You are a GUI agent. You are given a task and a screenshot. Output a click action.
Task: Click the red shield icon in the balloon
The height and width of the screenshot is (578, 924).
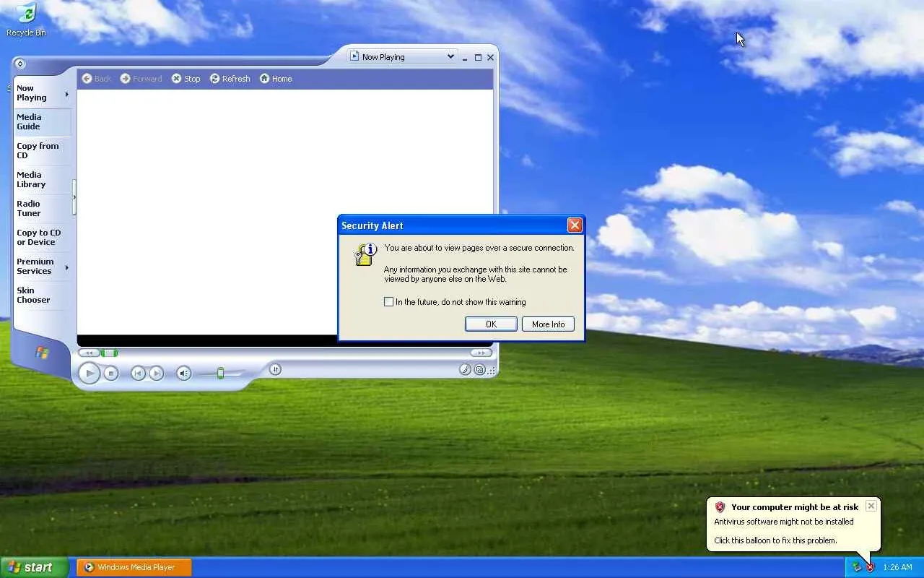(x=720, y=507)
